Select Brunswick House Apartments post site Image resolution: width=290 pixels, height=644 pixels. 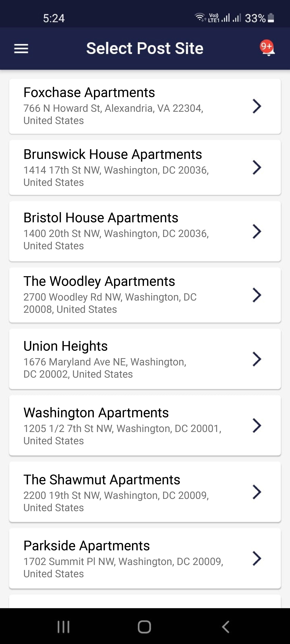(145, 167)
